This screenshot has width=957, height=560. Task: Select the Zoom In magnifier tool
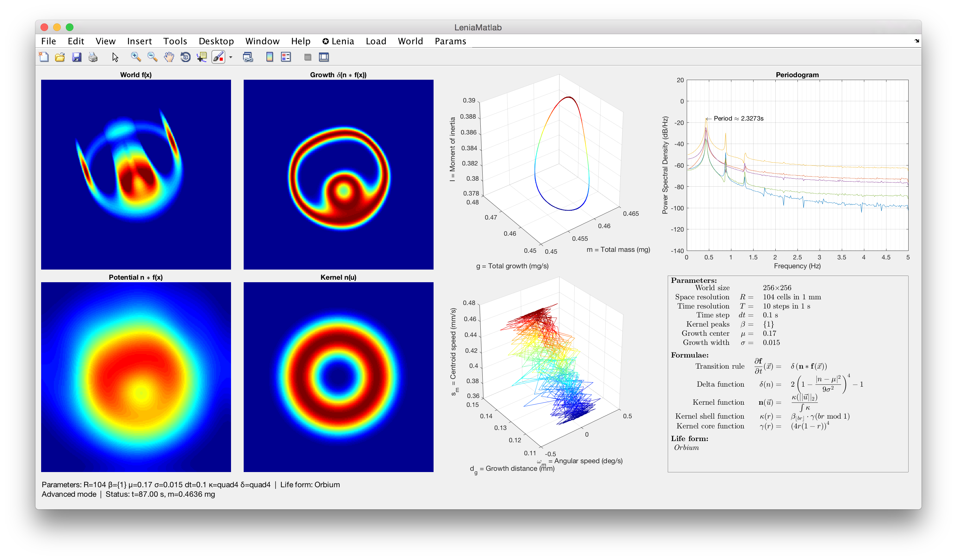(135, 57)
